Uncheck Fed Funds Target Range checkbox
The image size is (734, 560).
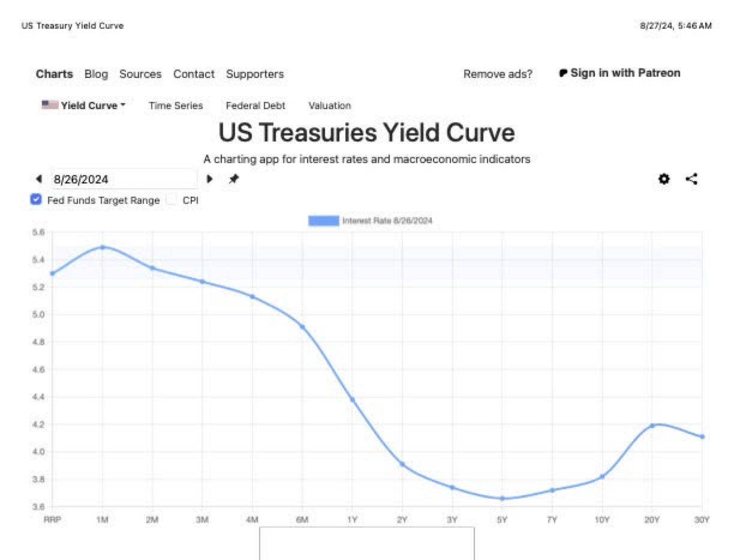point(36,200)
